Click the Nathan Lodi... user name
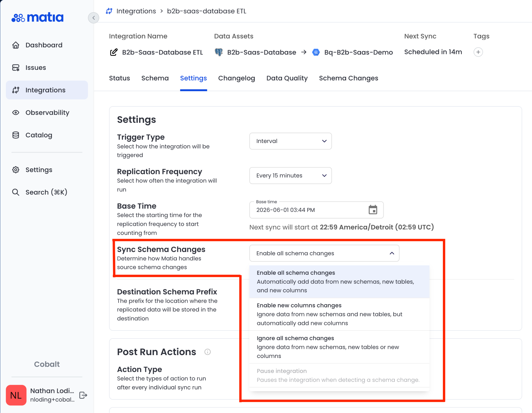The image size is (532, 413). click(x=52, y=391)
